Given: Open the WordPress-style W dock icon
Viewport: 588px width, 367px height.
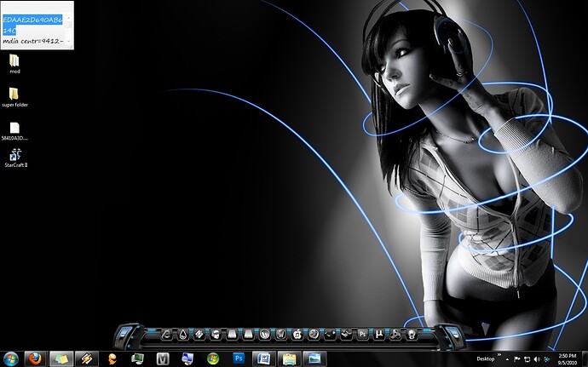Looking at the screenshot, I should [265, 333].
